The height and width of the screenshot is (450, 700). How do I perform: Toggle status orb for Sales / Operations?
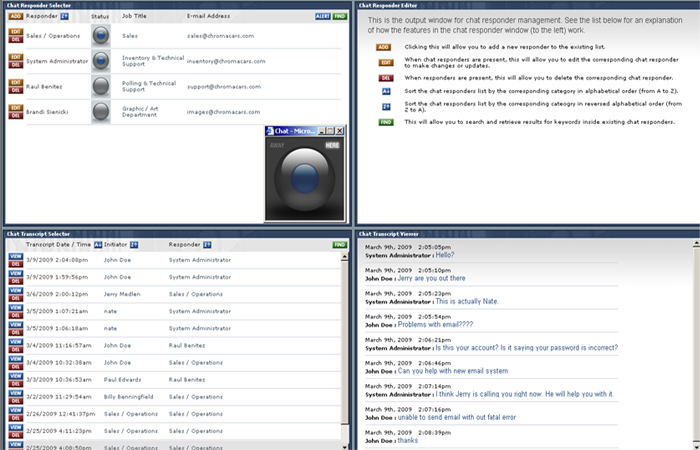pos(101,36)
